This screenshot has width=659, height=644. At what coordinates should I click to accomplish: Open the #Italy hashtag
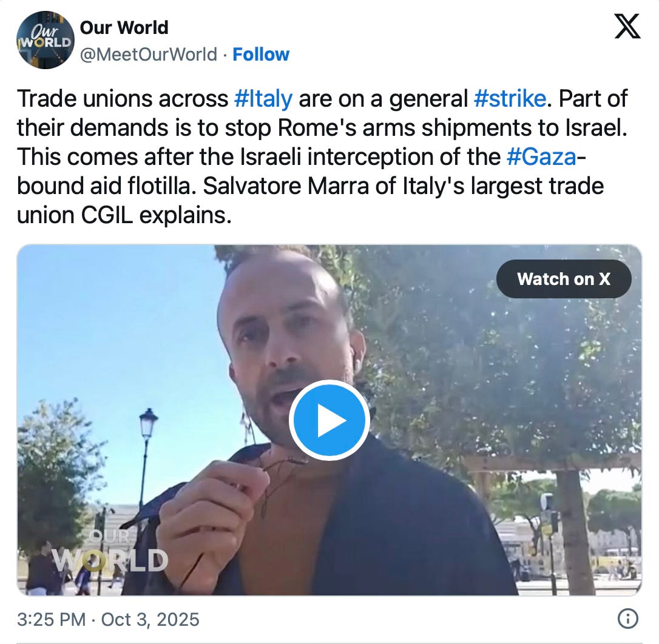click(263, 99)
